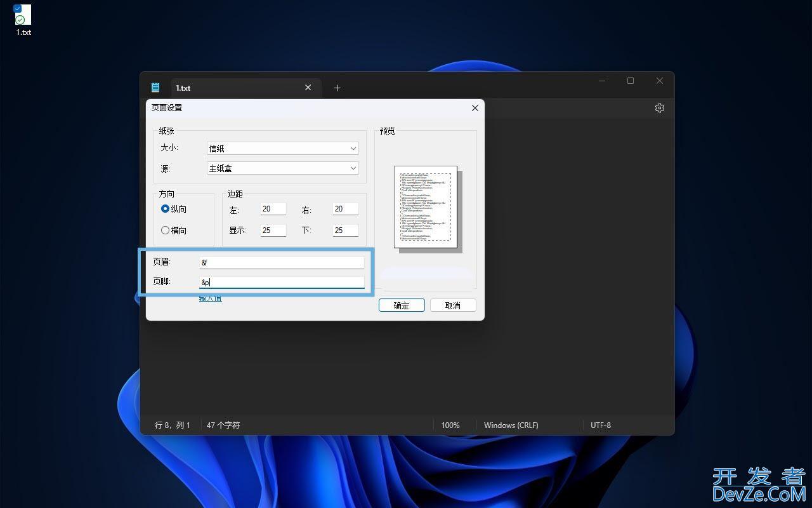Close the Notepad window
This screenshot has width=812, height=508.
pos(660,81)
